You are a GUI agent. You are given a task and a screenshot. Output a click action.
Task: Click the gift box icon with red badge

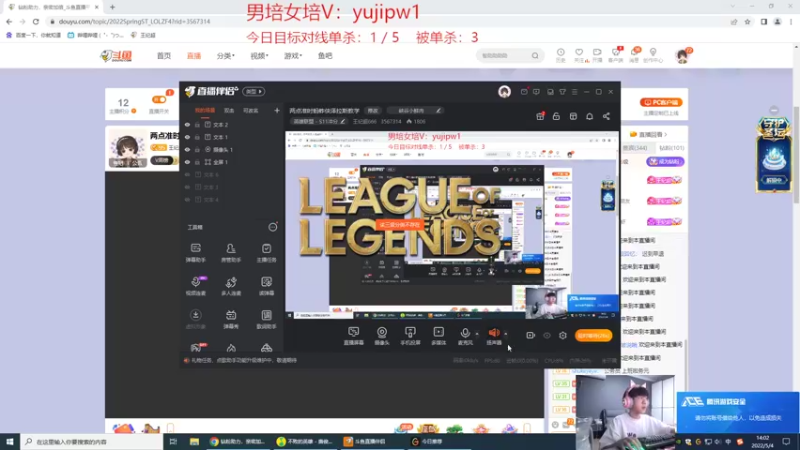coord(540,116)
